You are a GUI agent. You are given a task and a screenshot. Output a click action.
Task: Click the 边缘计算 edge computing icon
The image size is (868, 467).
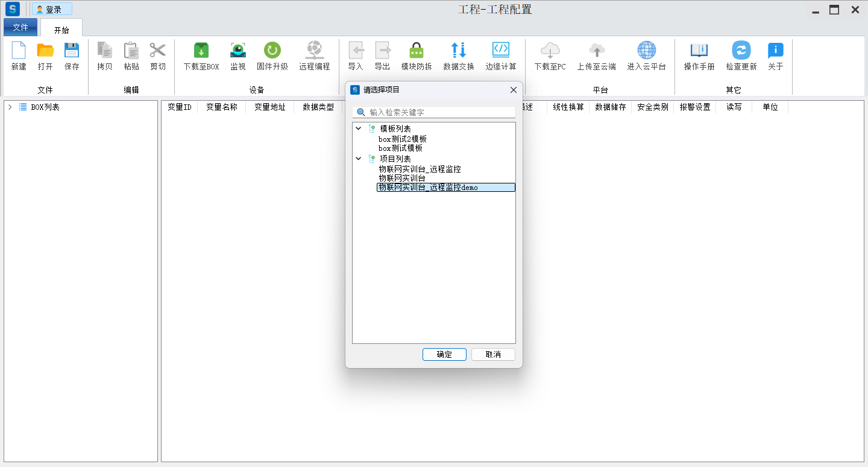[501, 51]
